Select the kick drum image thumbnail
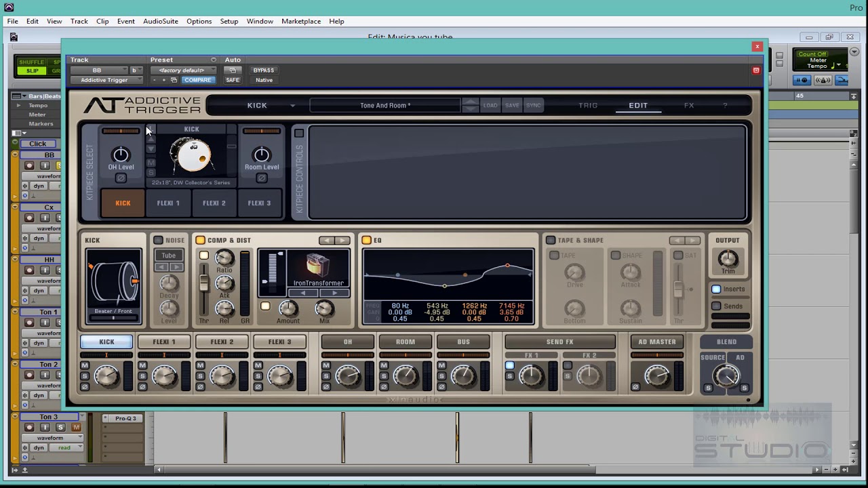868x488 pixels. (191, 155)
